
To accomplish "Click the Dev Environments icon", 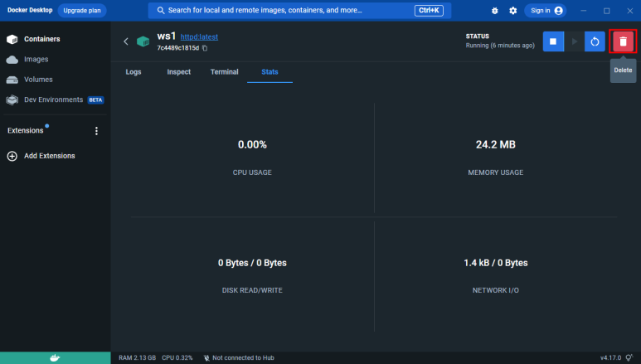I will tap(12, 99).
